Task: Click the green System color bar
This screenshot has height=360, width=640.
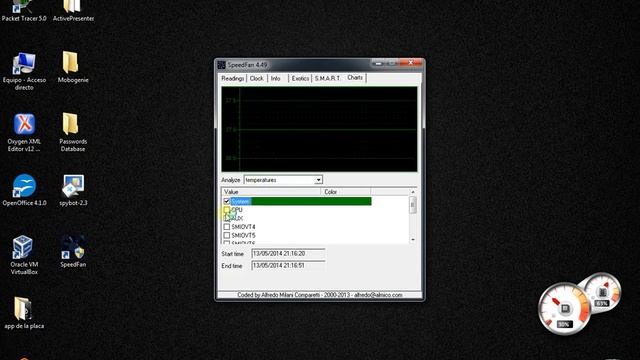Action: click(311, 201)
